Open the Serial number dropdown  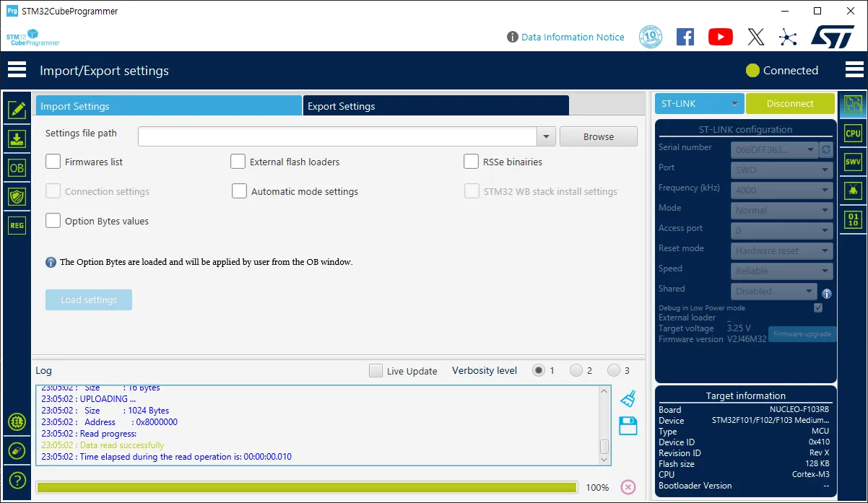774,150
